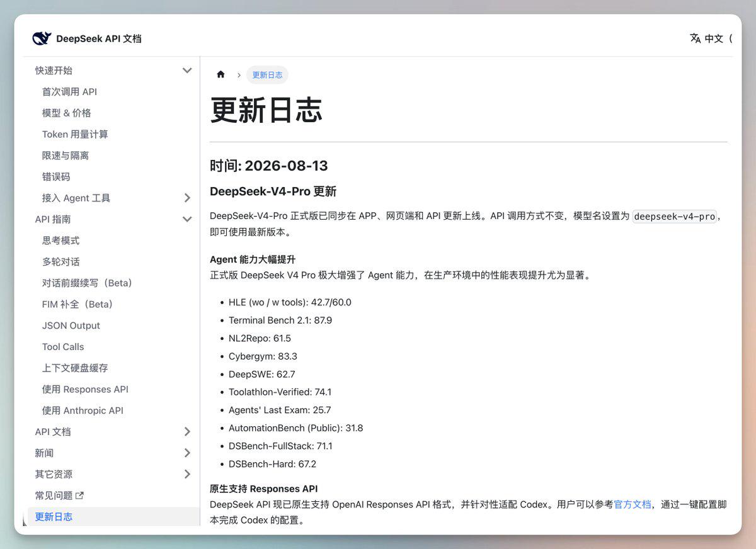756x549 pixels.
Task: Click Toolathlon-Verified: 74.1 list item
Action: point(280,392)
